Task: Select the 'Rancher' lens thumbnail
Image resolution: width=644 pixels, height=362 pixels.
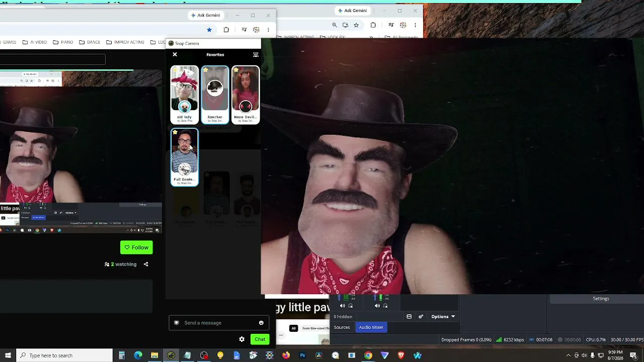Action: (215, 95)
